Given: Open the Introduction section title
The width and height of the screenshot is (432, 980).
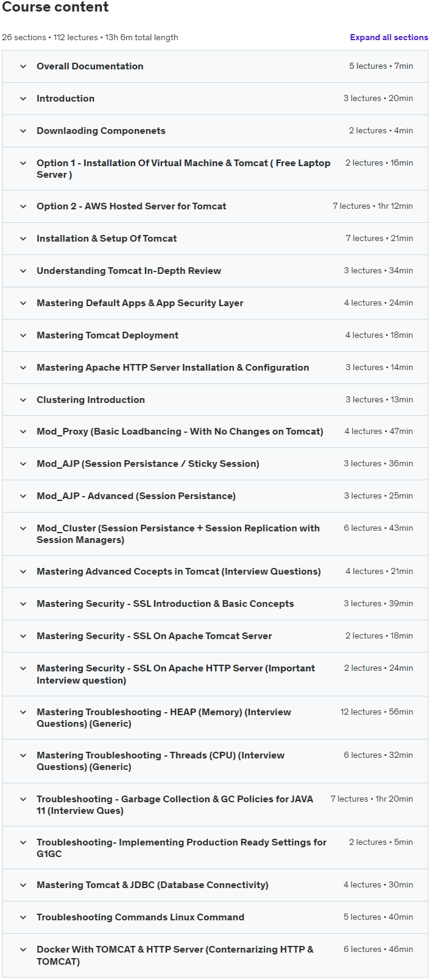Looking at the screenshot, I should coord(65,99).
